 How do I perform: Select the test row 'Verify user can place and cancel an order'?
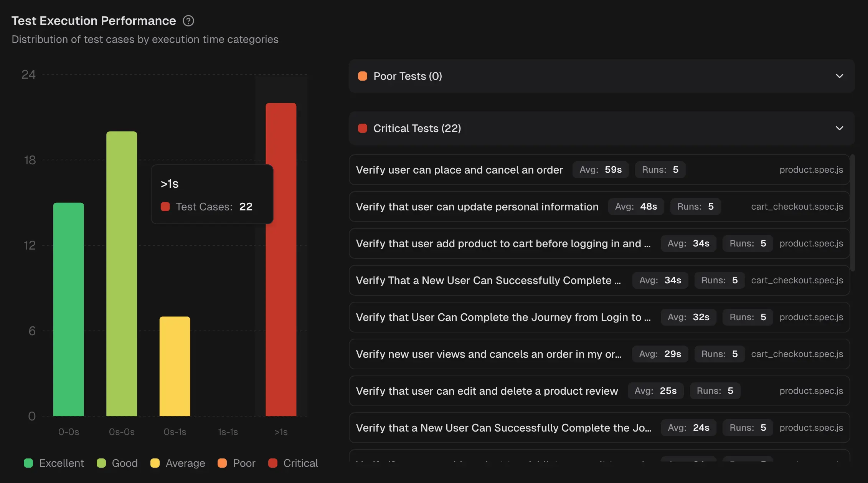pos(459,170)
